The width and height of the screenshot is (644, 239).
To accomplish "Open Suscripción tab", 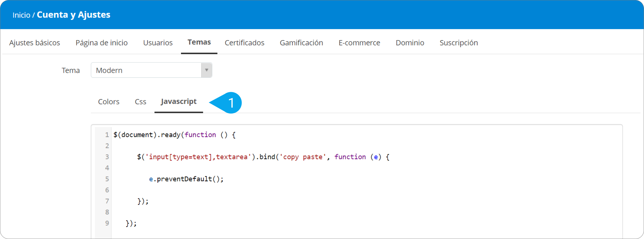I will click(459, 43).
